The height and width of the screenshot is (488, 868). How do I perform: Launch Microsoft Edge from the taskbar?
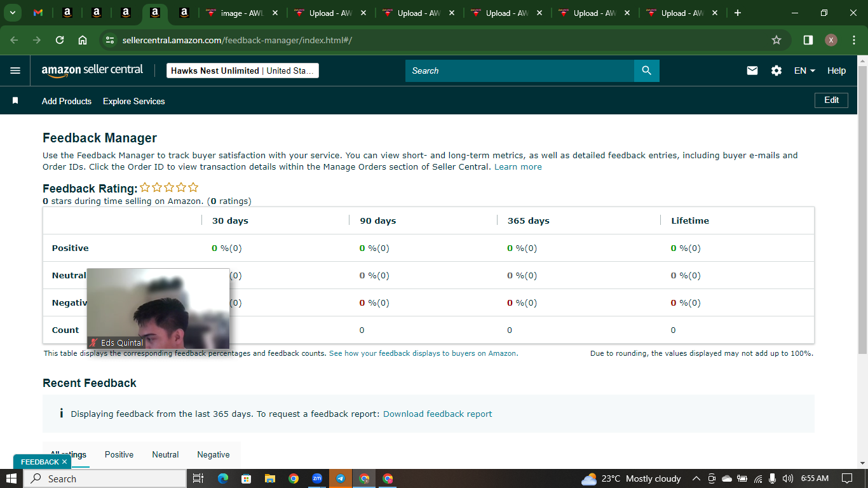222,478
